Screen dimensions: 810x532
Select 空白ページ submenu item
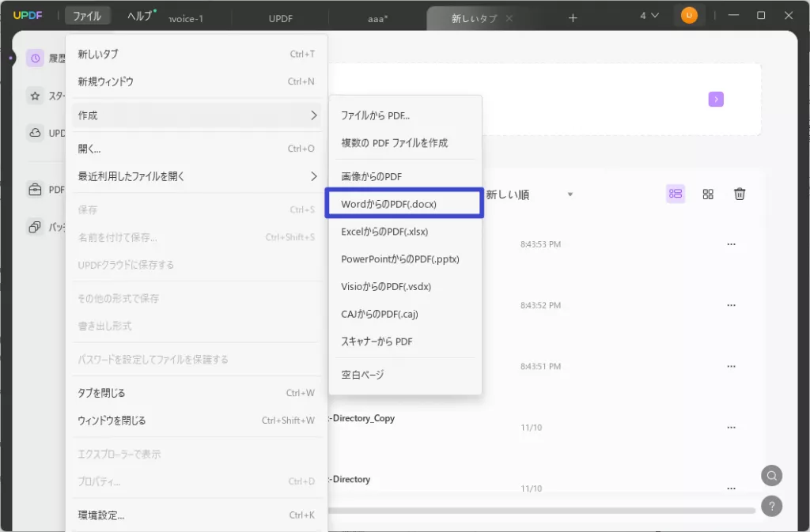coord(405,375)
